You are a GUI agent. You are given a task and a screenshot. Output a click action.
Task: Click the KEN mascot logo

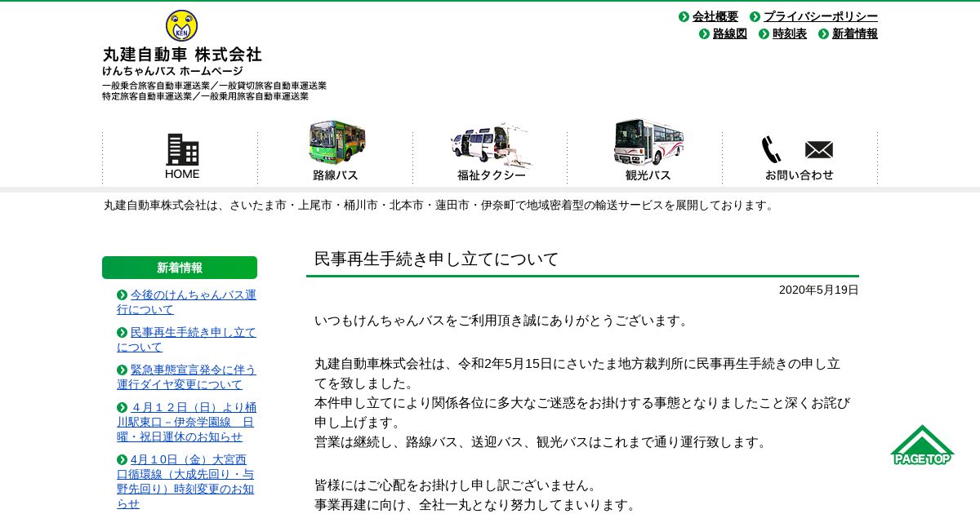pyautogui.click(x=181, y=26)
